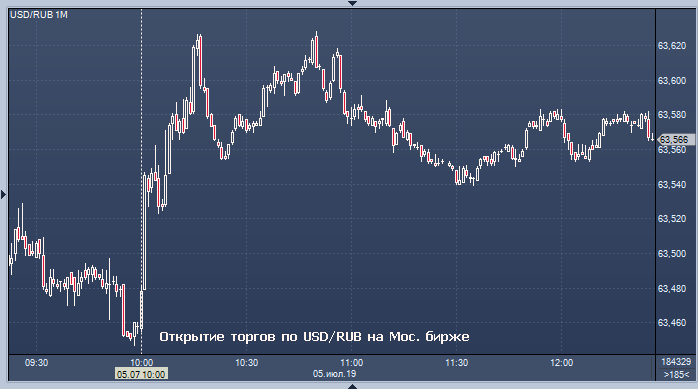Expand the bottom panel arrow below chart
698x389 pixels.
point(352,386)
